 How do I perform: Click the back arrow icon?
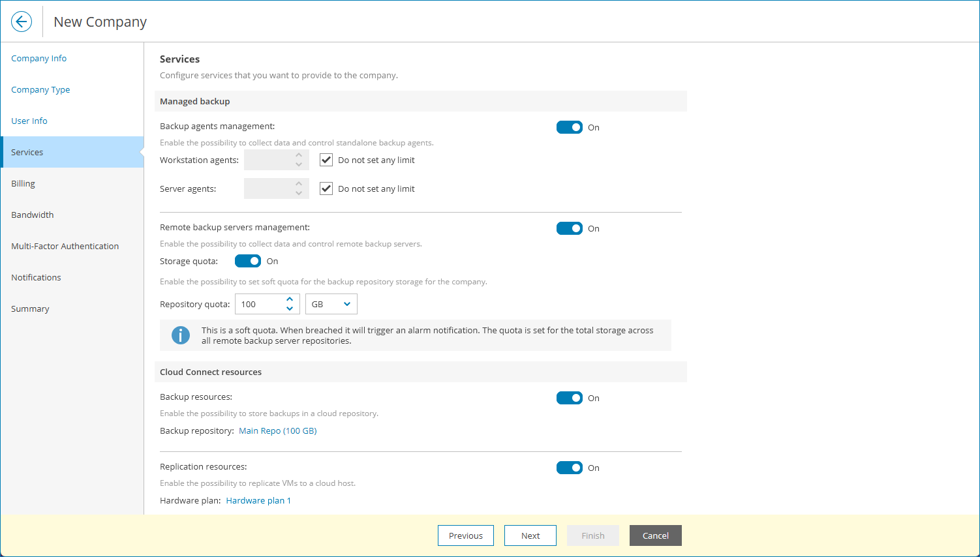[22, 22]
